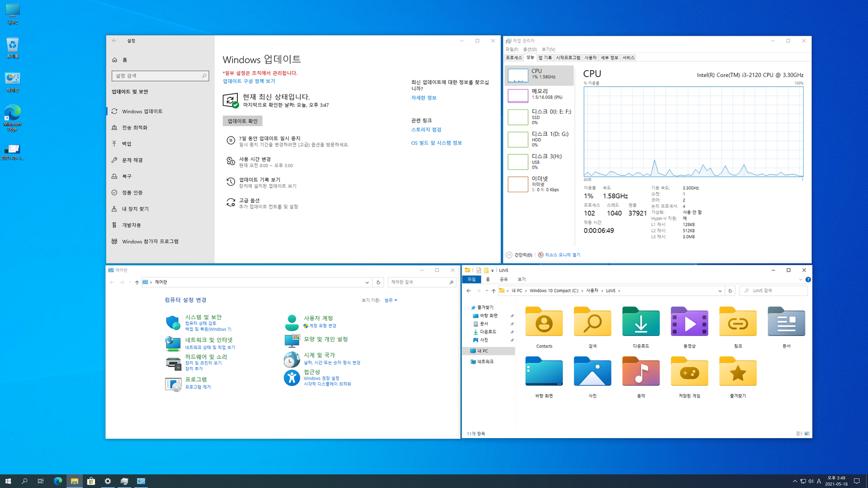Click the 업데이트 확인 button
This screenshot has height=488, width=868.
click(x=243, y=121)
